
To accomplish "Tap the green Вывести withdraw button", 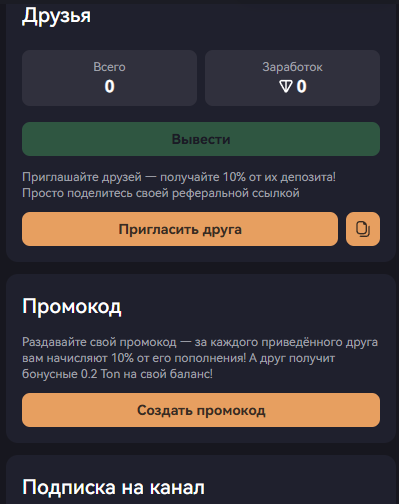I will click(x=201, y=139).
